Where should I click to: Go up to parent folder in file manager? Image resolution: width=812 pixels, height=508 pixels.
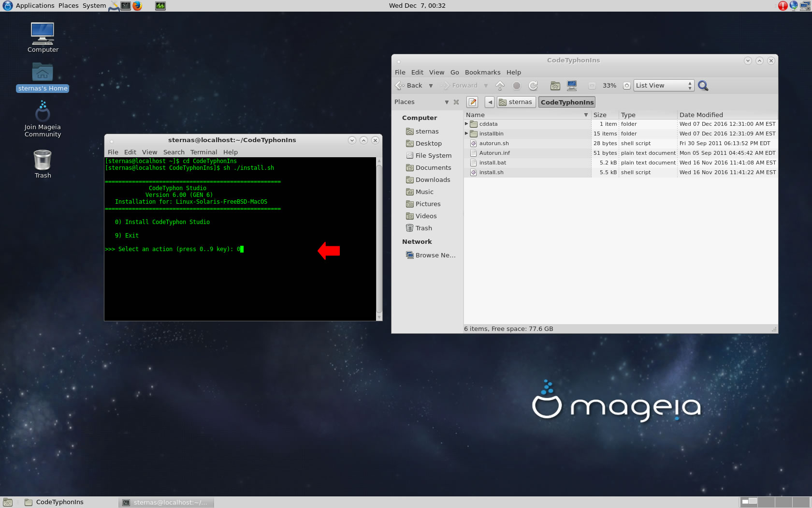pyautogui.click(x=500, y=86)
